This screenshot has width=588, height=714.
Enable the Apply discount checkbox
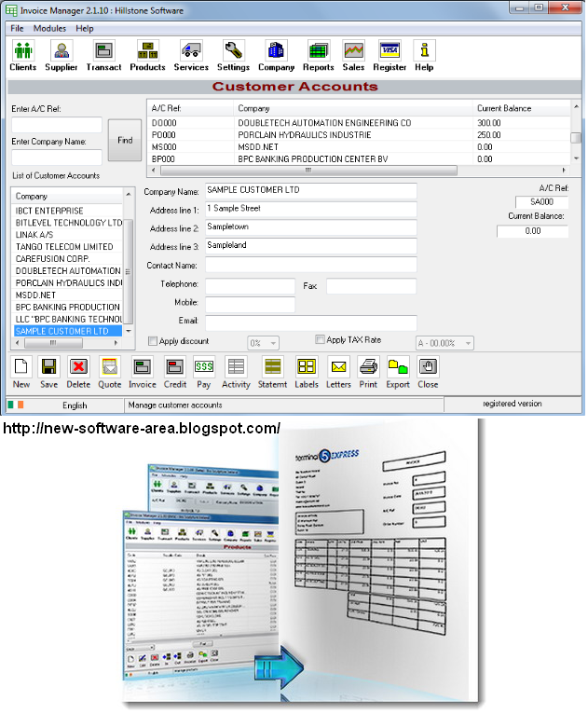click(x=153, y=340)
